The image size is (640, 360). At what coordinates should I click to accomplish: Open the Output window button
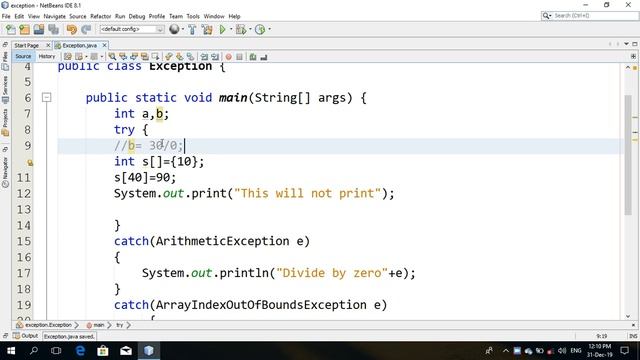26,336
